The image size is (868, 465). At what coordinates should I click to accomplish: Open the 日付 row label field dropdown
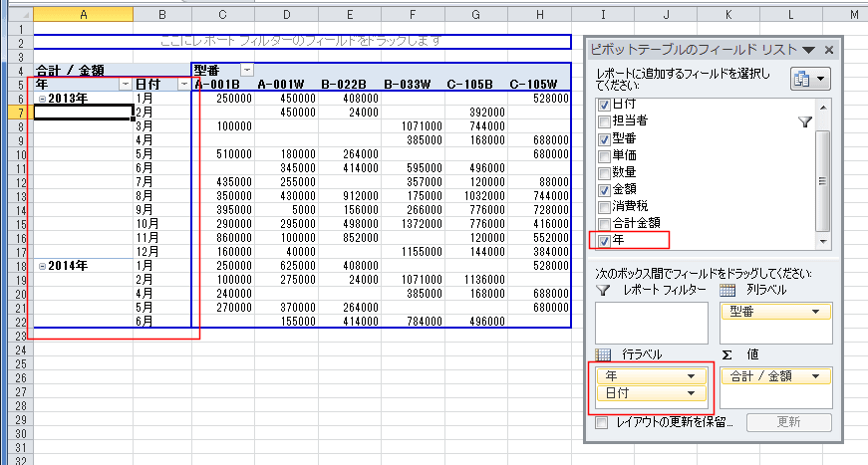click(x=691, y=393)
